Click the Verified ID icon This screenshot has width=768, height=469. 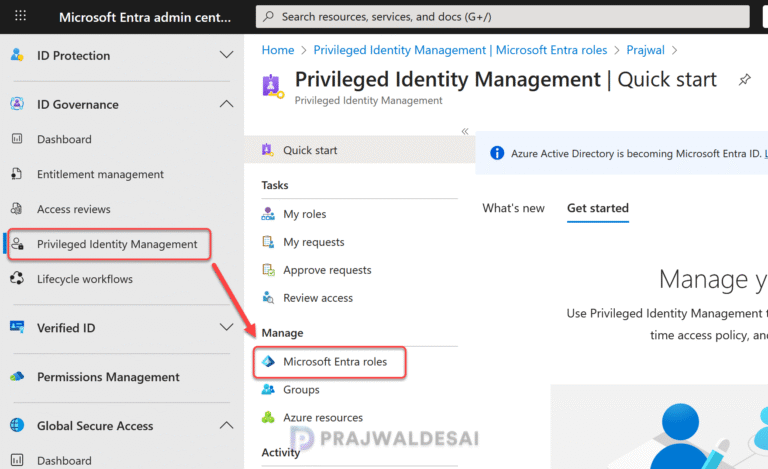click(17, 327)
